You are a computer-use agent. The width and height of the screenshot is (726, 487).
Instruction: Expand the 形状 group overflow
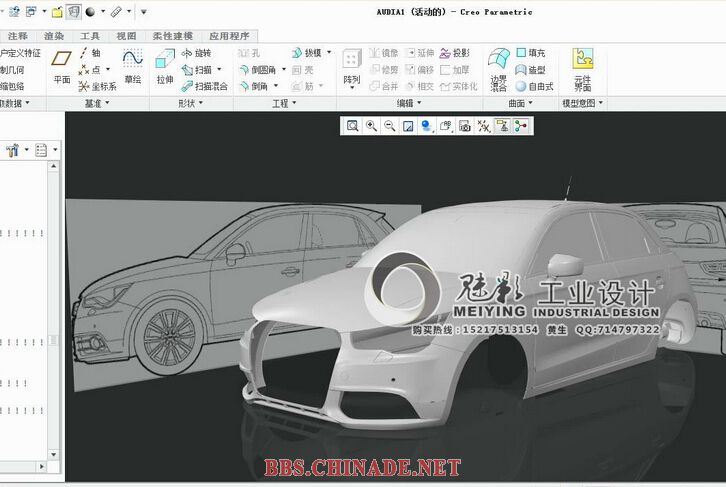click(191, 103)
